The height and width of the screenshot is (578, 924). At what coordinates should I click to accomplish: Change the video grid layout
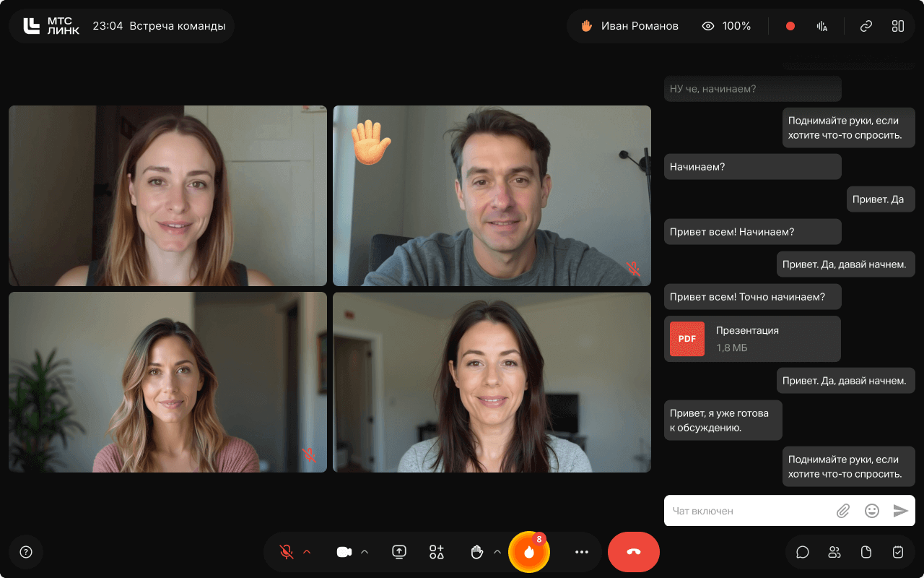[x=897, y=26]
